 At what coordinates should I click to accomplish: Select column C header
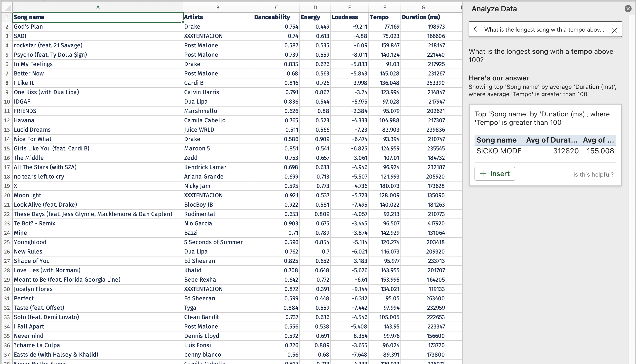point(276,7)
